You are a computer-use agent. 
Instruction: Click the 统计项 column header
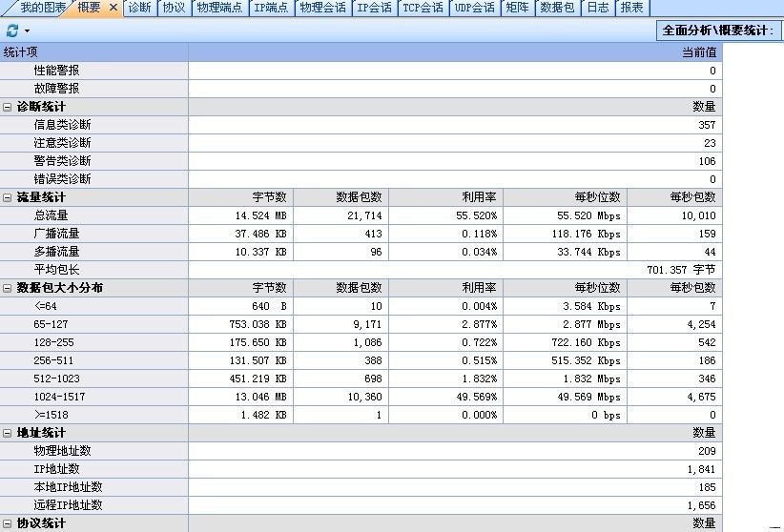93,52
